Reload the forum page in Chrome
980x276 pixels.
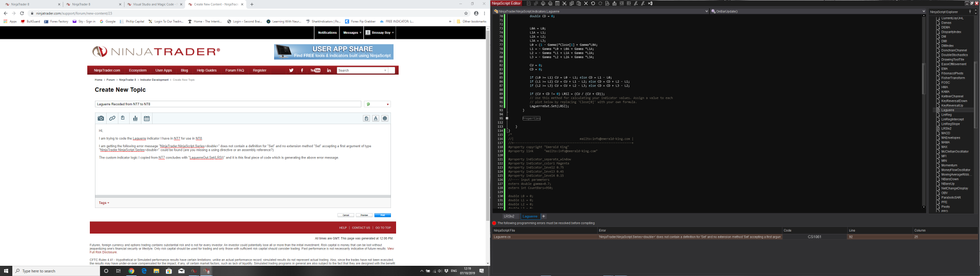pos(22,13)
